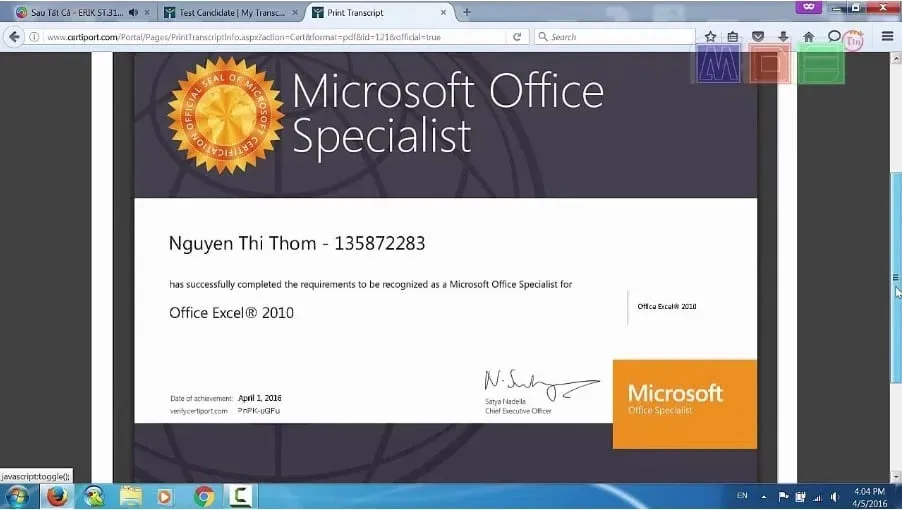
Task: Open the parrot app in taskbar
Action: point(94,496)
